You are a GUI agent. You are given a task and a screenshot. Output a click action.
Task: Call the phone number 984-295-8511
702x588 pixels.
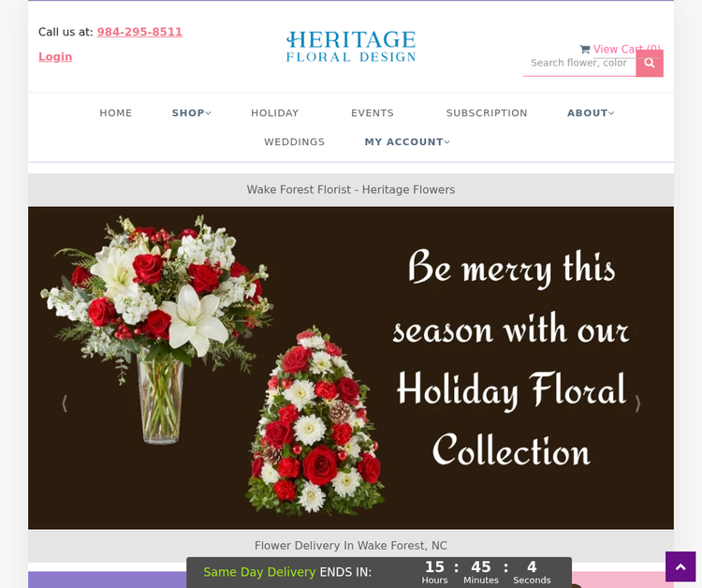139,32
